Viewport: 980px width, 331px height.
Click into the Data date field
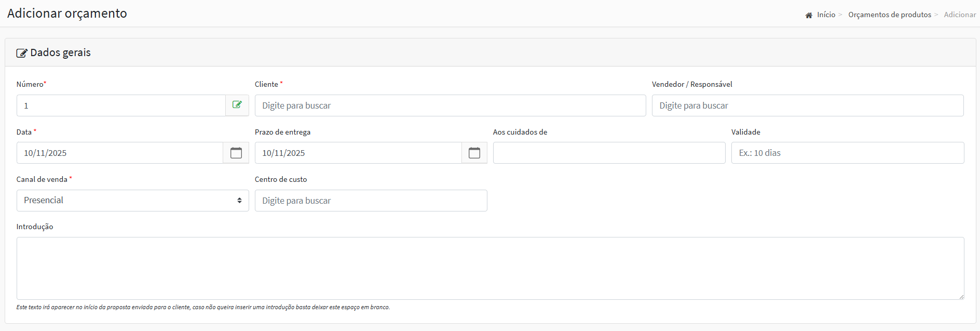[120, 153]
